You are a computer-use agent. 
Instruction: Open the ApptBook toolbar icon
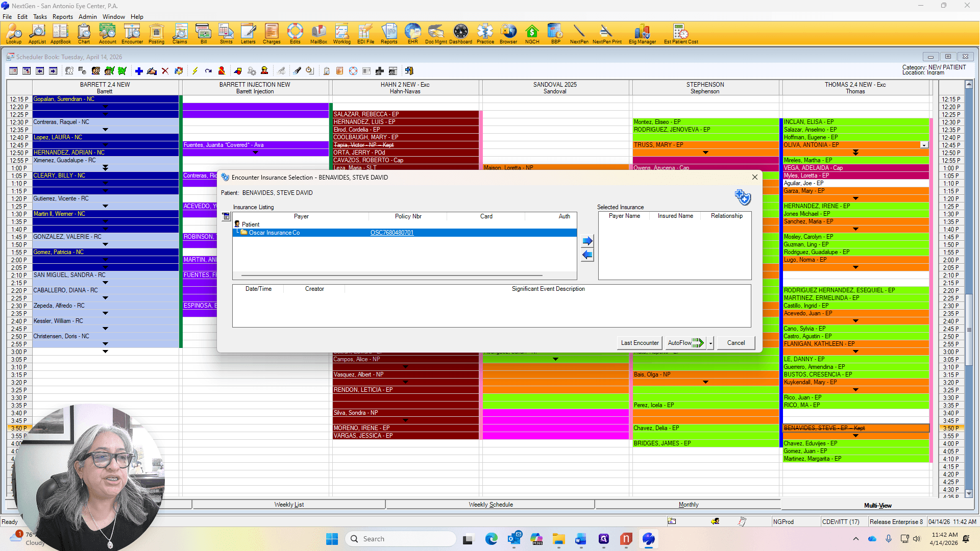[x=61, y=34]
